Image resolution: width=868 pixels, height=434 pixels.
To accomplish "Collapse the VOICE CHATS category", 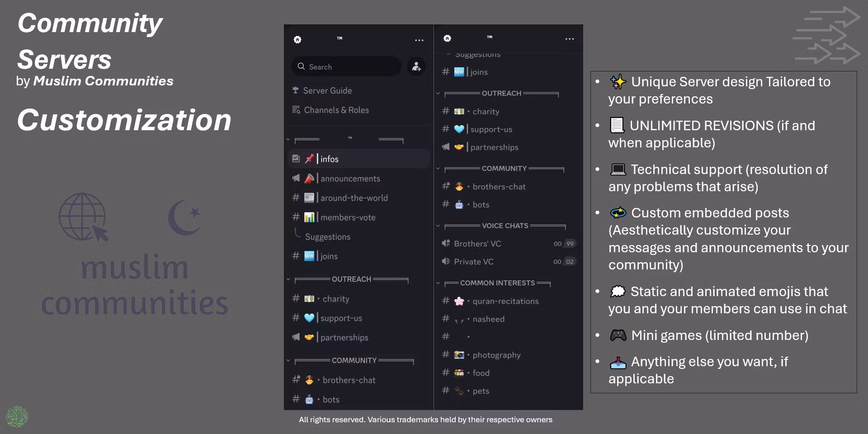I will [x=438, y=226].
